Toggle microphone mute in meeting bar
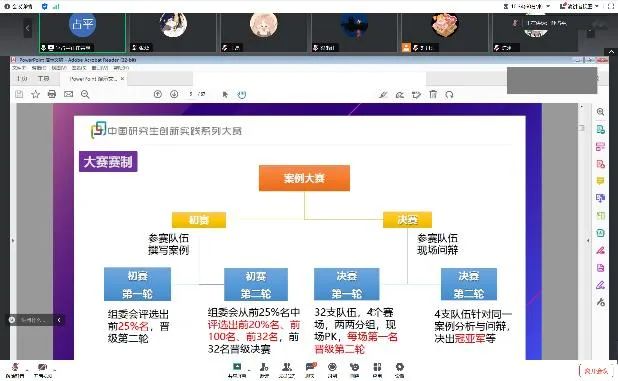 pyautogui.click(x=15, y=370)
